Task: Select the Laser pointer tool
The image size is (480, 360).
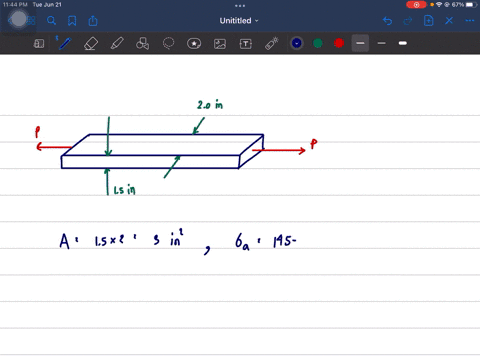Action: [x=272, y=43]
